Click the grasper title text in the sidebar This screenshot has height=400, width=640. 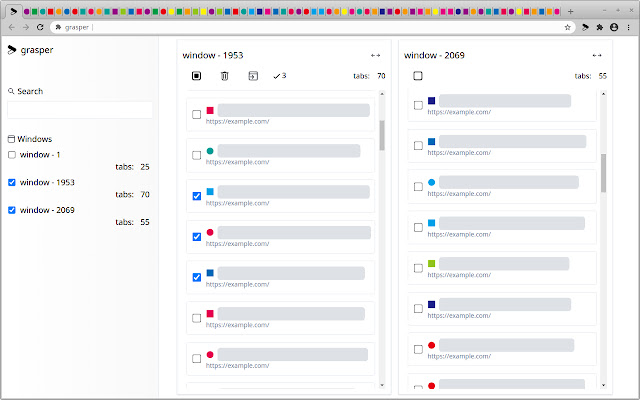coord(37,50)
